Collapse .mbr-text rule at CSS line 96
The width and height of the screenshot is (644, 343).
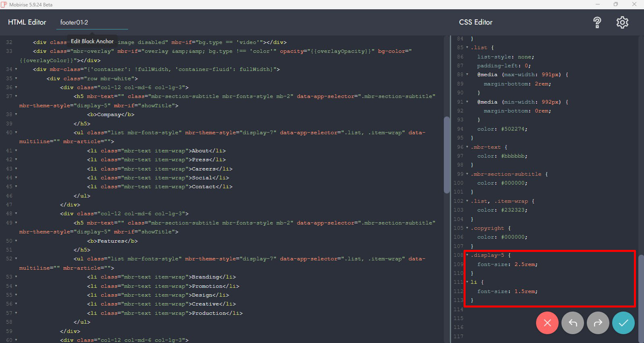pos(467,147)
